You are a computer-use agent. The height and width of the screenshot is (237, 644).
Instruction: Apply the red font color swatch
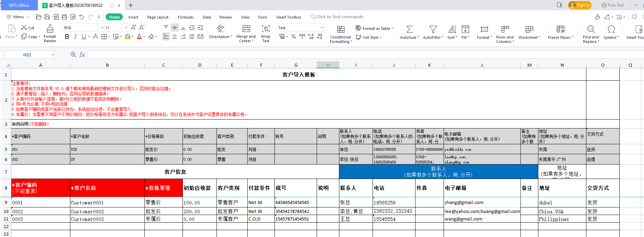[x=139, y=36]
